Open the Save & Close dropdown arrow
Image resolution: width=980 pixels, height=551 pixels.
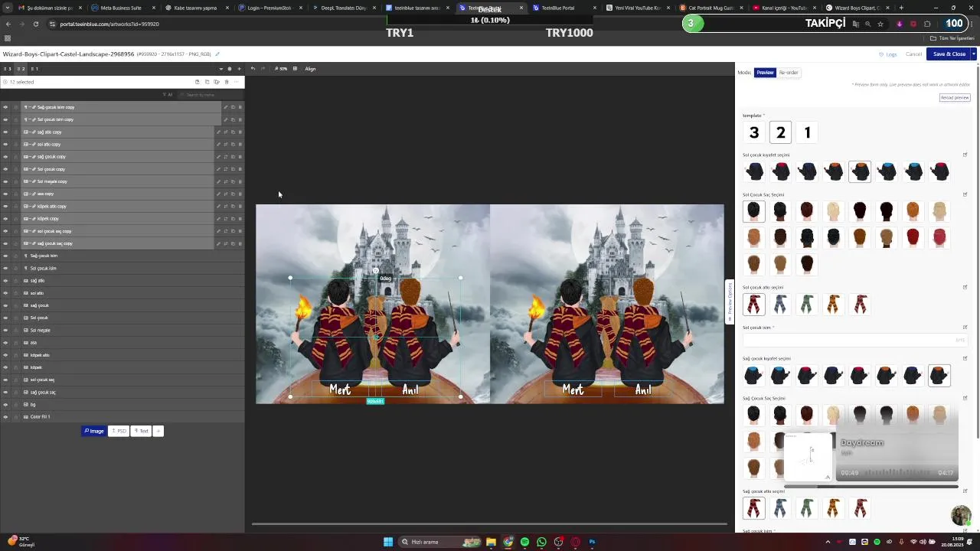click(973, 54)
